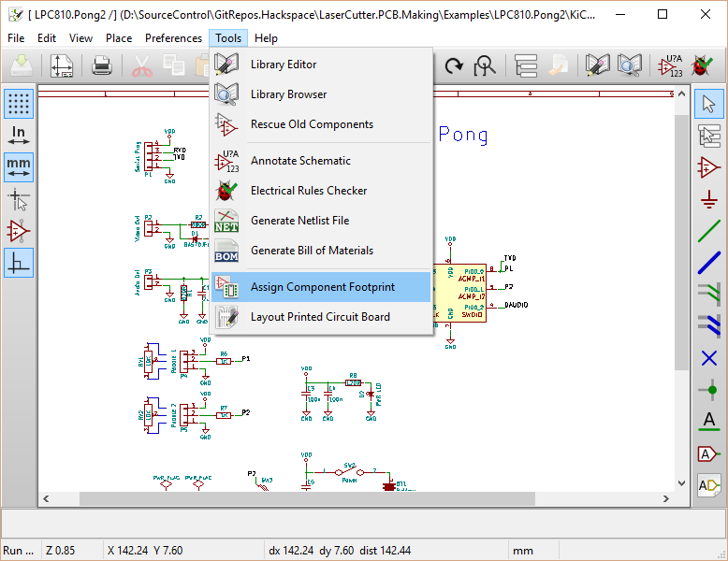The width and height of the screenshot is (728, 561).
Task: Open the File menu
Action: [16, 38]
